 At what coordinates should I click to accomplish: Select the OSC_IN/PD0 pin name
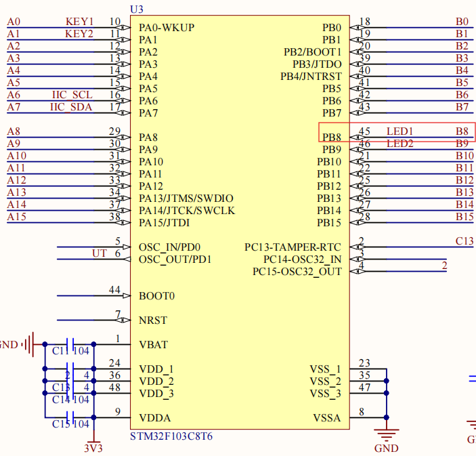[x=170, y=247]
